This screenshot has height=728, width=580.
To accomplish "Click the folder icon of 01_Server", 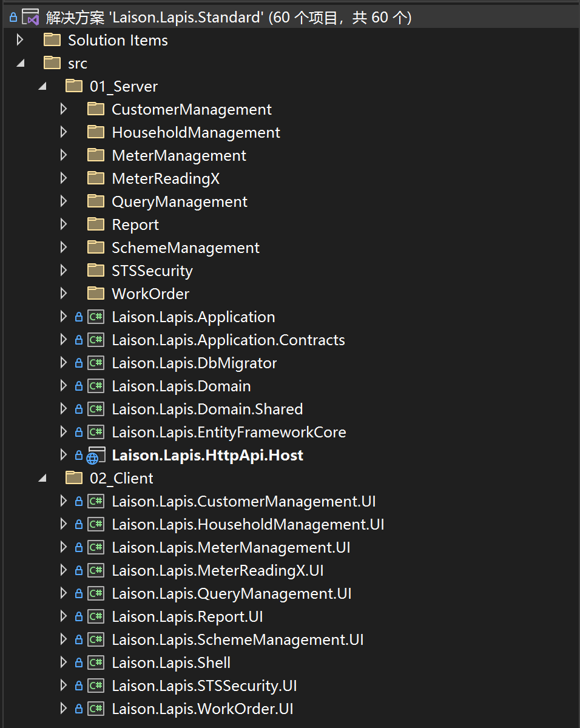I will pyautogui.click(x=74, y=86).
